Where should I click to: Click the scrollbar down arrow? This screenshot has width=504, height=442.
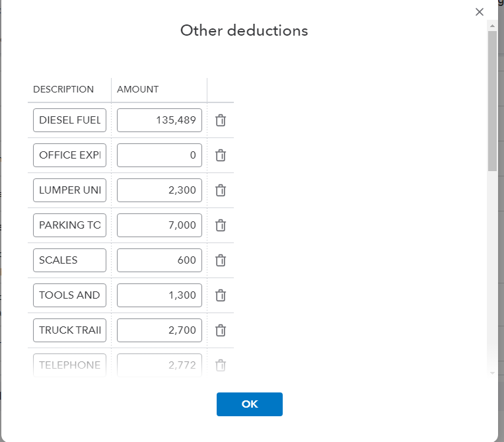492,373
